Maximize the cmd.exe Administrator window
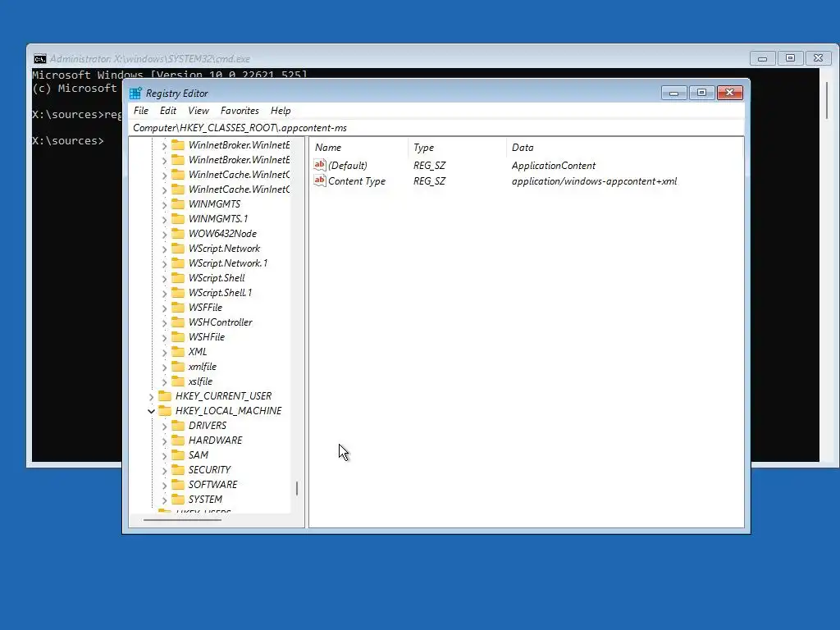Image resolution: width=840 pixels, height=630 pixels. point(790,58)
